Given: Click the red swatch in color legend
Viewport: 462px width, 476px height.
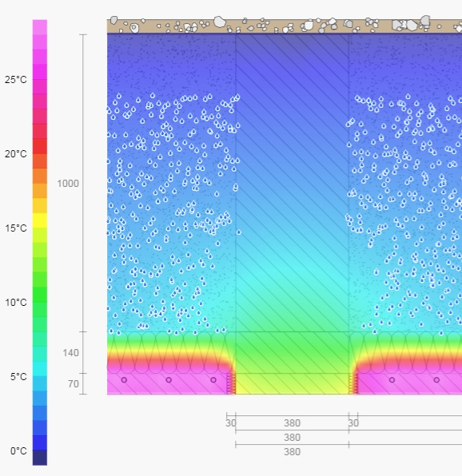Looking at the screenshot, I should [x=40, y=146].
